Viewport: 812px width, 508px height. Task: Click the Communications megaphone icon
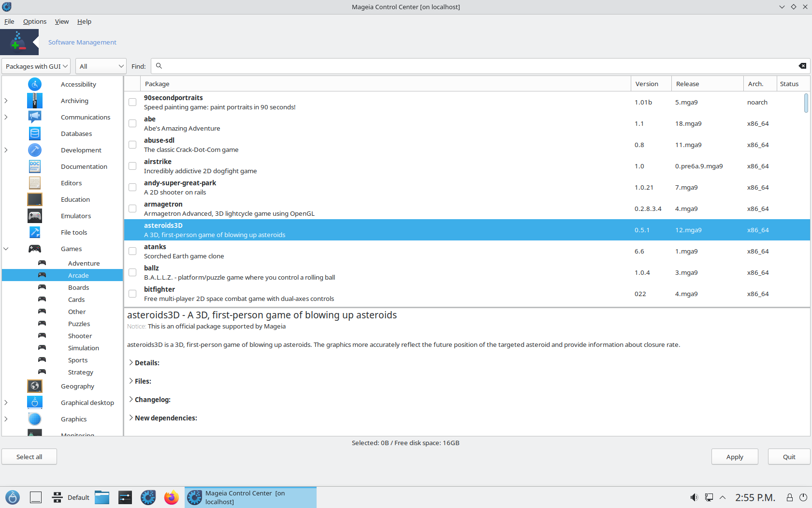pos(35,117)
